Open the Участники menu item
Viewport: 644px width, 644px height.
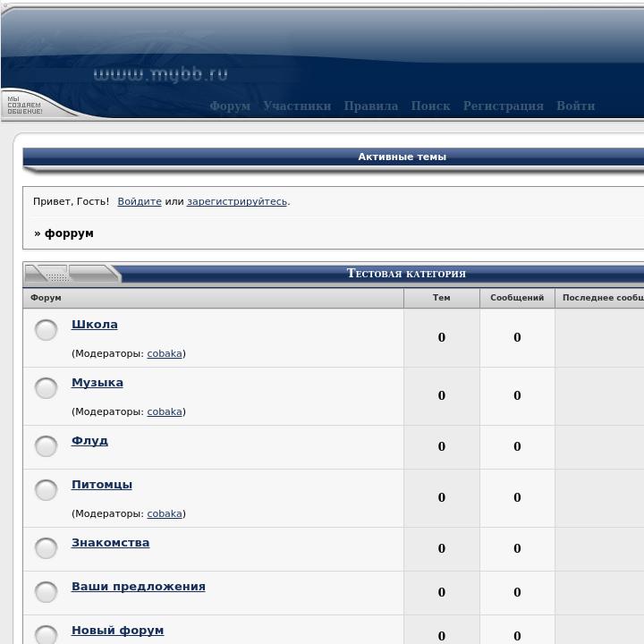pyautogui.click(x=297, y=106)
